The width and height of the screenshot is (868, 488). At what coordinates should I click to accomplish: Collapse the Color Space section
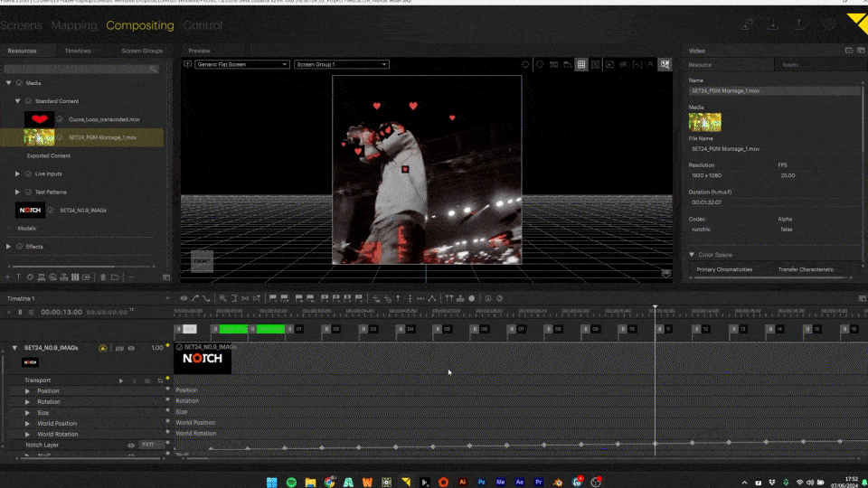point(692,255)
